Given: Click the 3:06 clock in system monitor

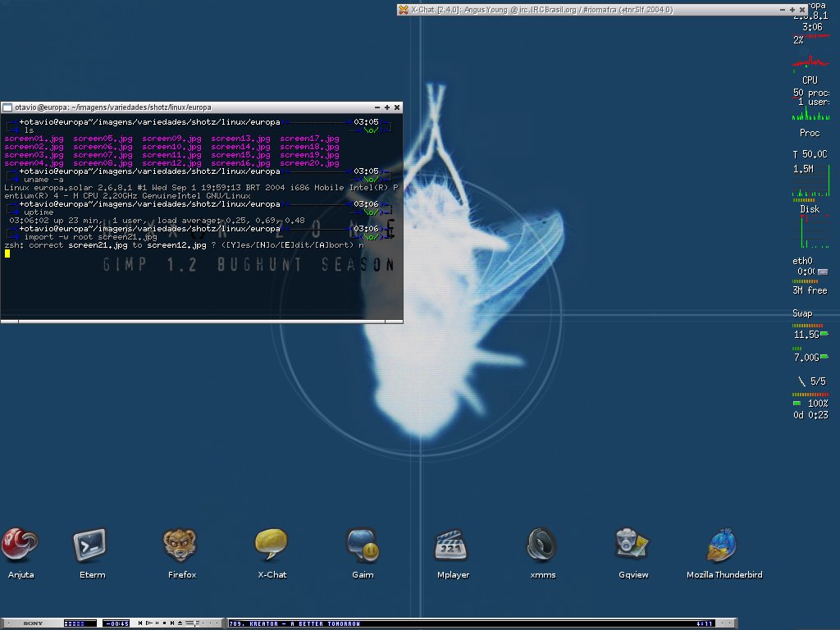Looking at the screenshot, I should (812, 27).
